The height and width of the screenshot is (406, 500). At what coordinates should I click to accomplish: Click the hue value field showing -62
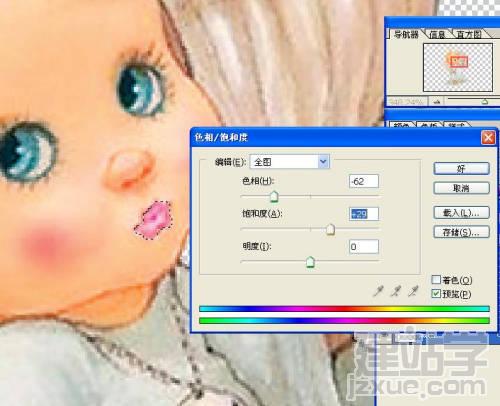tap(364, 181)
